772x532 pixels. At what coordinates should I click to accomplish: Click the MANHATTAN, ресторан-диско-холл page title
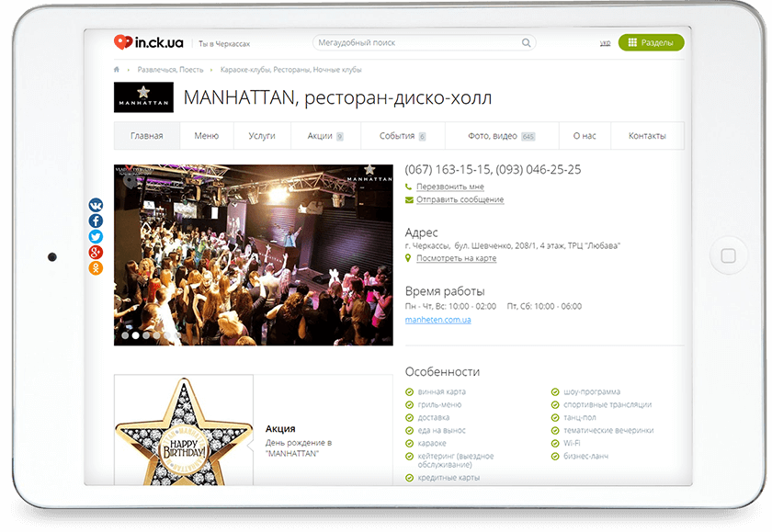point(337,97)
